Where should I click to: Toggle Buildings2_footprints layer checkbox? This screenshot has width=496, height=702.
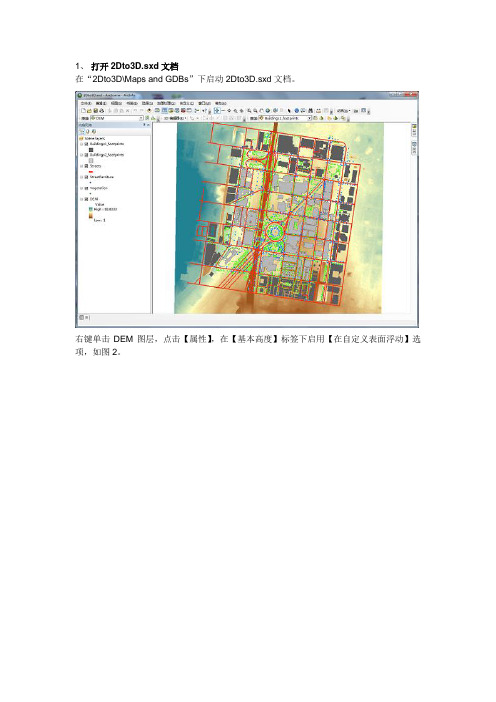[86, 155]
